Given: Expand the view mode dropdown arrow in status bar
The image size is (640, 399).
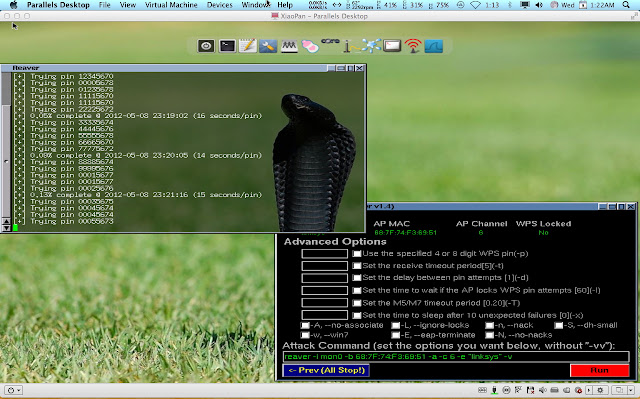Looking at the screenshot, I should click(x=631, y=390).
